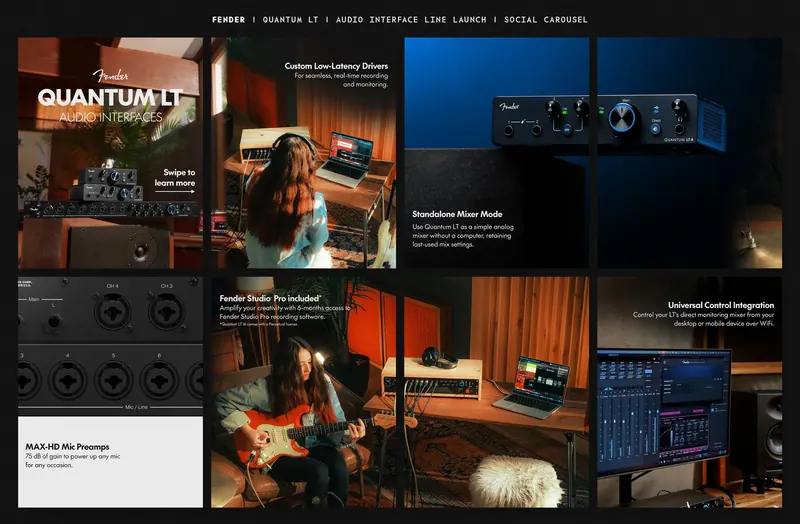Click the AUDIO INTERFACE LINE LAUNCH header text
This screenshot has width=800, height=524.
point(411,20)
